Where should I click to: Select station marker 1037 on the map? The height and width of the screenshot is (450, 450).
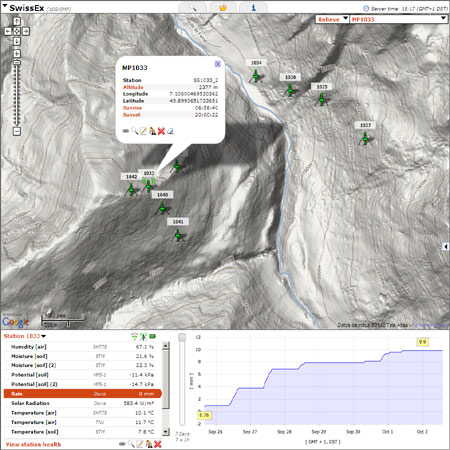365,138
